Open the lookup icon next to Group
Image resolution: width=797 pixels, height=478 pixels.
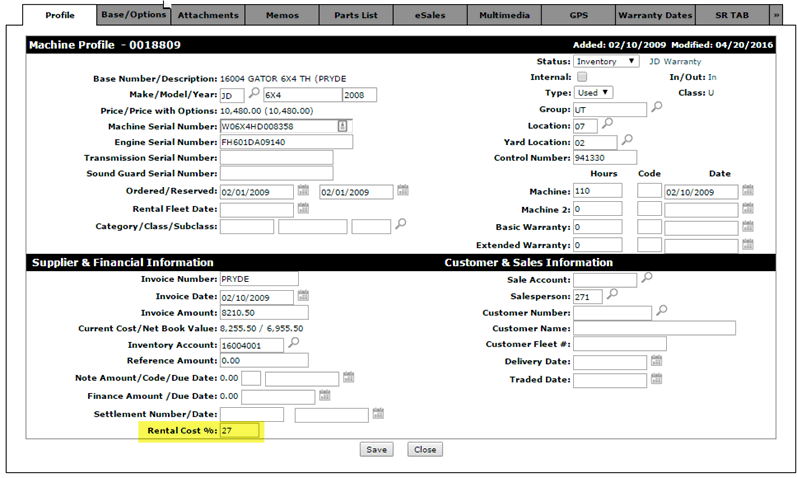(x=656, y=108)
